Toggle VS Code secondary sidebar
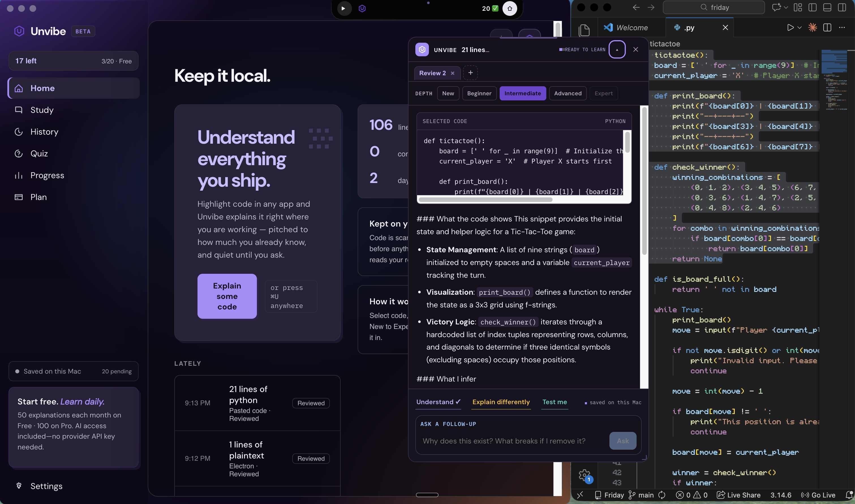855x504 pixels. [842, 7]
